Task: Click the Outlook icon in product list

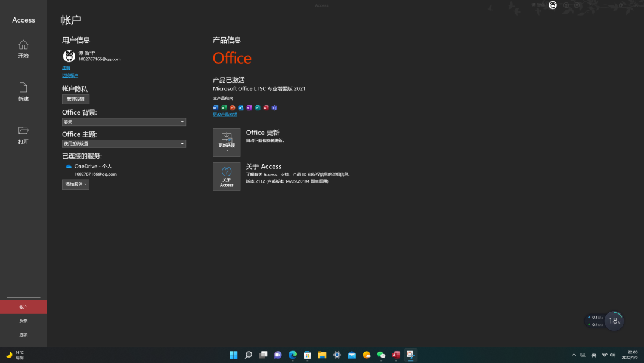Action: coord(240,108)
